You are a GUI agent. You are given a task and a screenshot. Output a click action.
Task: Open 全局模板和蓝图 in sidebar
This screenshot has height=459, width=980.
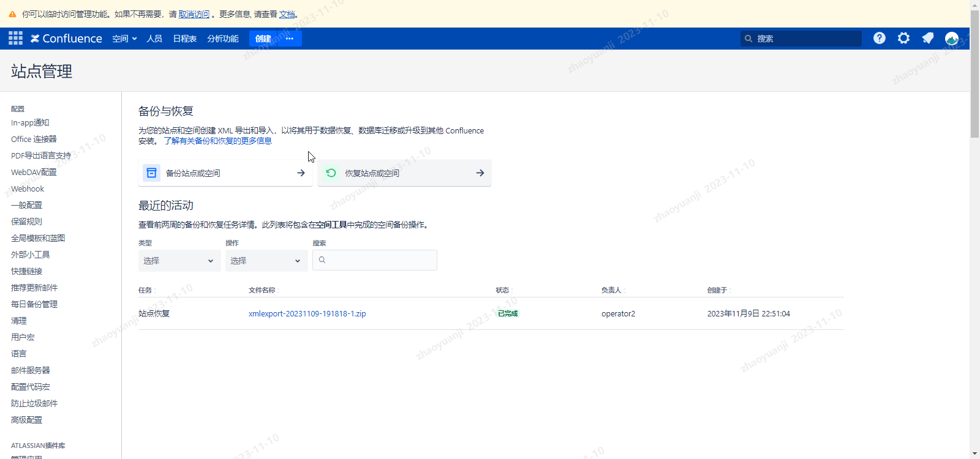point(38,239)
